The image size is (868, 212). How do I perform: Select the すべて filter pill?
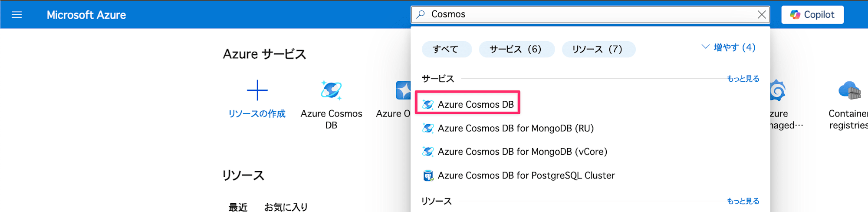click(447, 49)
